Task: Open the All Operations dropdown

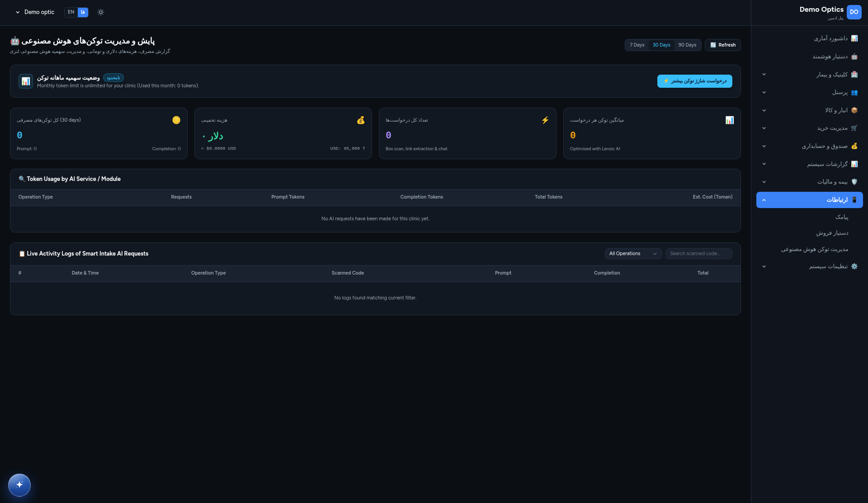Action: coord(633,254)
